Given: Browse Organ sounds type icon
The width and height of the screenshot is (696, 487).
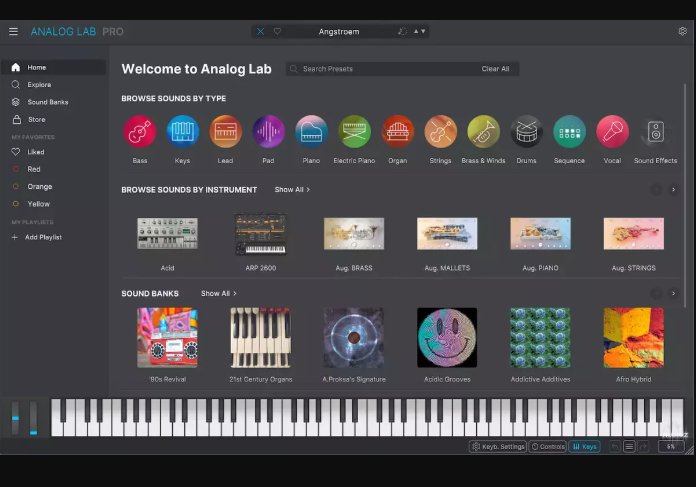Looking at the screenshot, I should click(x=398, y=131).
